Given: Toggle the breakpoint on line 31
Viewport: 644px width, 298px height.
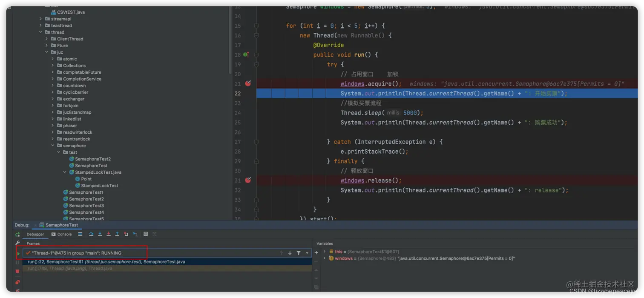Looking at the screenshot, I should tap(248, 180).
